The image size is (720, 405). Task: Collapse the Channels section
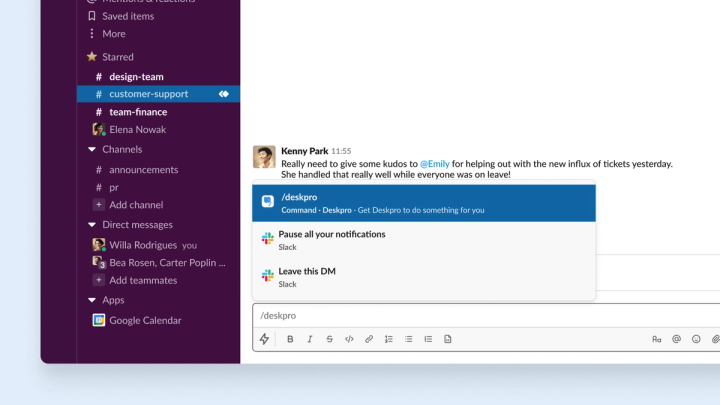pyautogui.click(x=92, y=149)
